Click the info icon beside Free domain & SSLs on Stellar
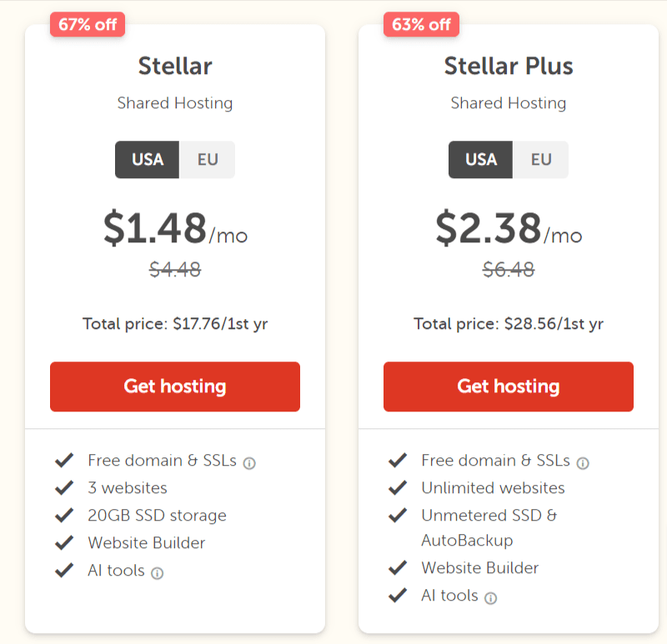 [x=249, y=461]
